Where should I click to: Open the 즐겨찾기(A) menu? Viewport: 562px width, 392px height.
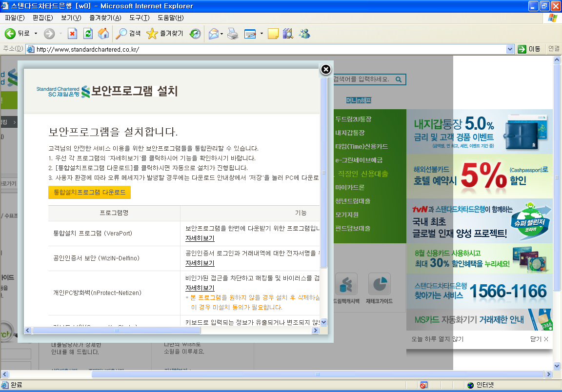[105, 18]
